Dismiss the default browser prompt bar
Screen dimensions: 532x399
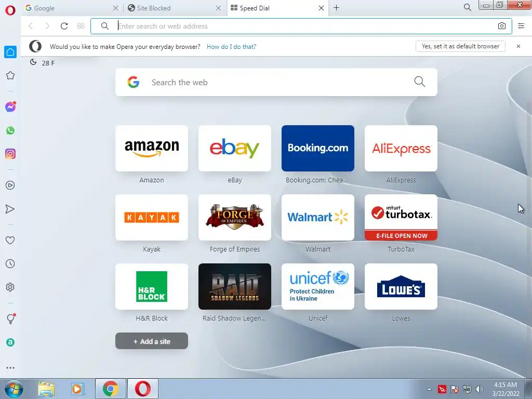click(x=518, y=46)
